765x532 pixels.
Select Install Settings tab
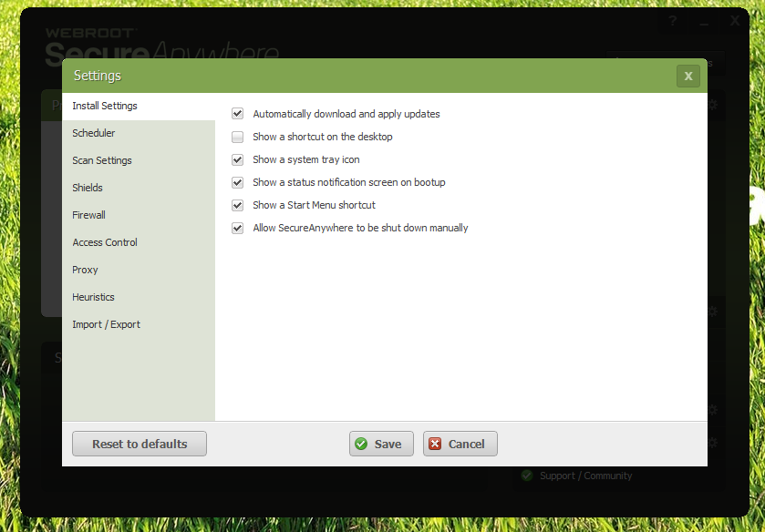tap(139, 106)
